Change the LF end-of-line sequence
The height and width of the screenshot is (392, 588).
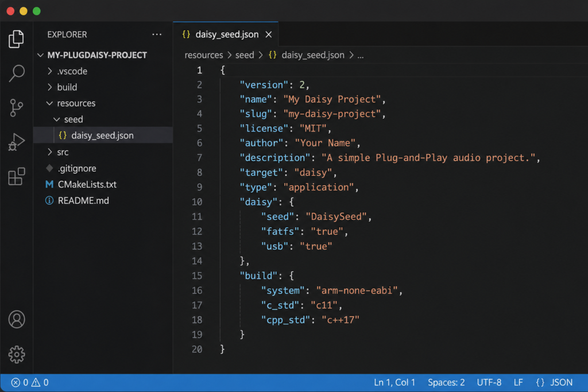tap(519, 382)
